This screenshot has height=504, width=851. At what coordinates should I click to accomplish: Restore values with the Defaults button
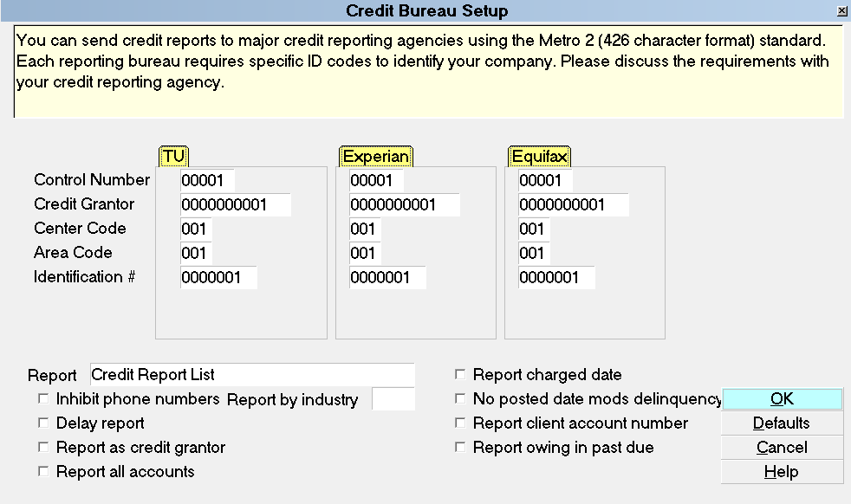(x=782, y=423)
